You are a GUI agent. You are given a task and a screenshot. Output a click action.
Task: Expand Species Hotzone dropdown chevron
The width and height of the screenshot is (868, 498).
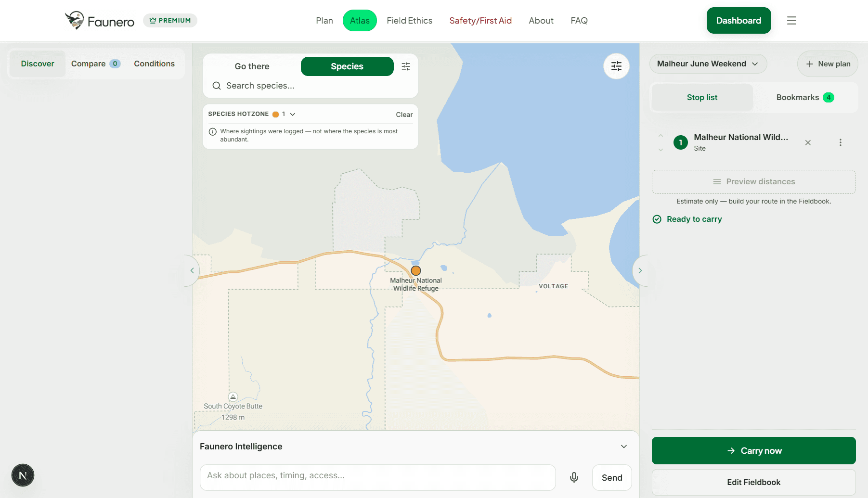293,114
